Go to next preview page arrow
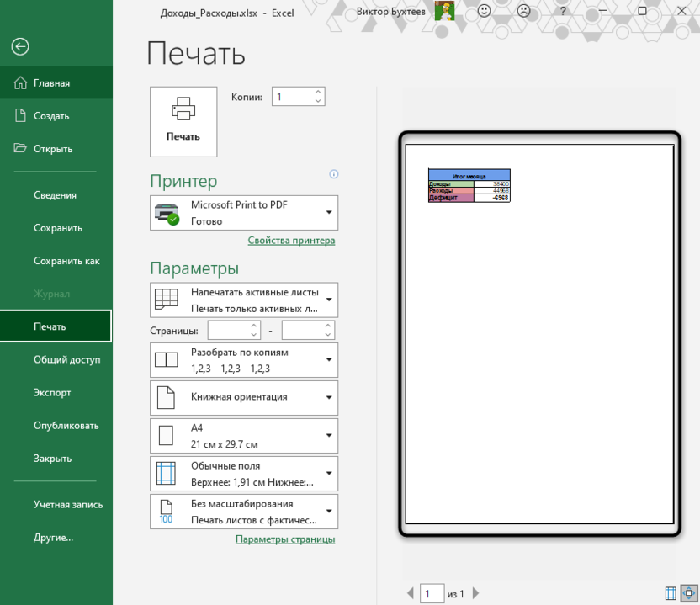The width and height of the screenshot is (700, 605). click(476, 594)
